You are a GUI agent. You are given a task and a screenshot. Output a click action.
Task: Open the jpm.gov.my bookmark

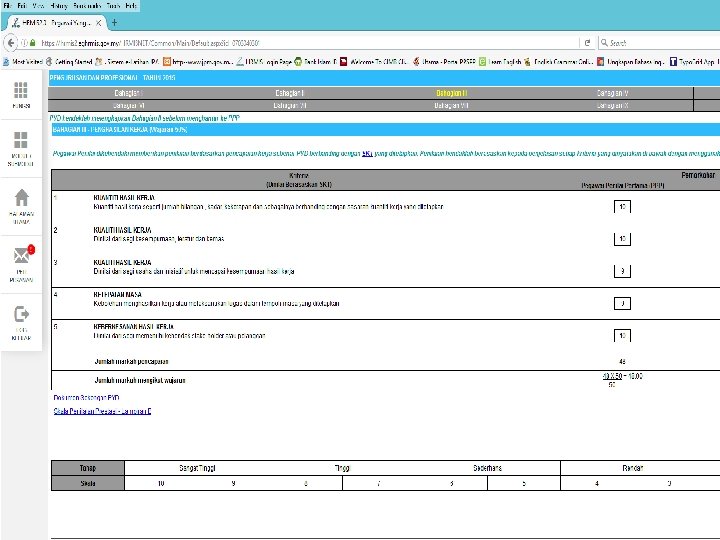coord(198,62)
